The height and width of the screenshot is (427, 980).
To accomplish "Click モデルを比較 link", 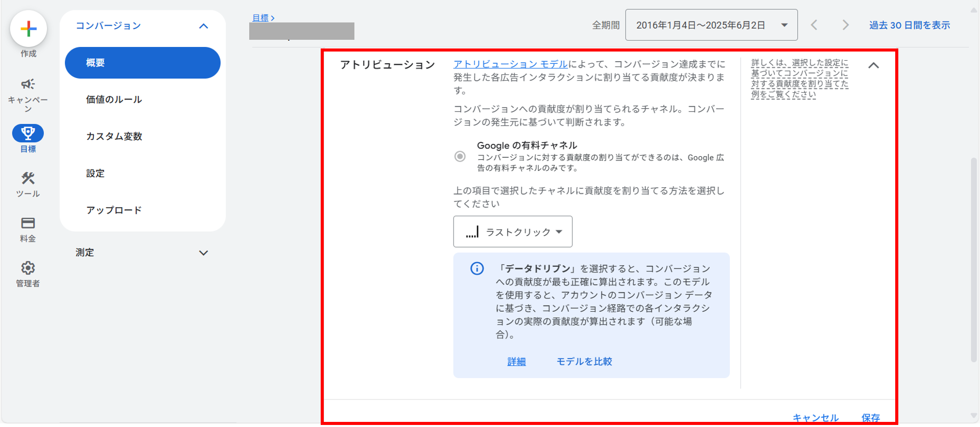I will tap(584, 362).
